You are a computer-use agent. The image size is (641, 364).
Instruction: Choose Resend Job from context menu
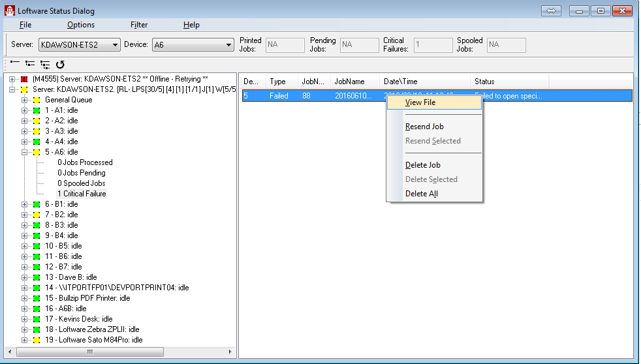[x=434, y=127]
